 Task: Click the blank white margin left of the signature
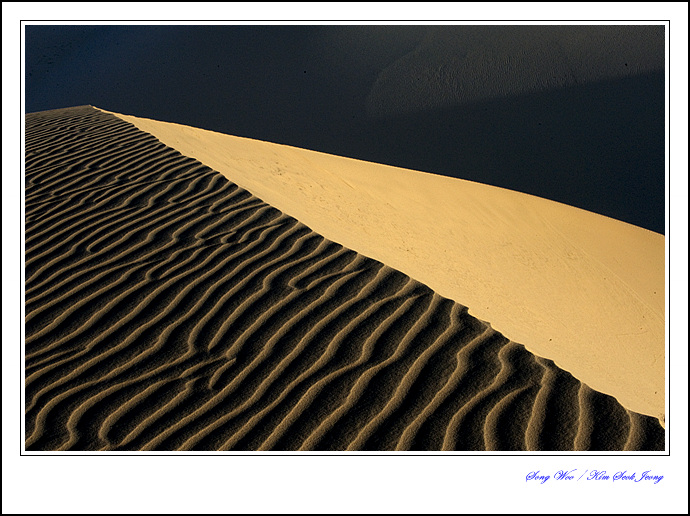(300, 478)
